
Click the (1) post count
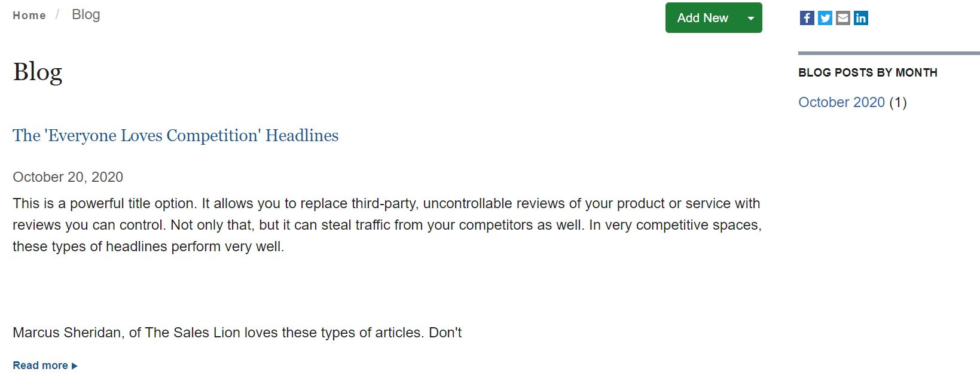pyautogui.click(x=898, y=102)
